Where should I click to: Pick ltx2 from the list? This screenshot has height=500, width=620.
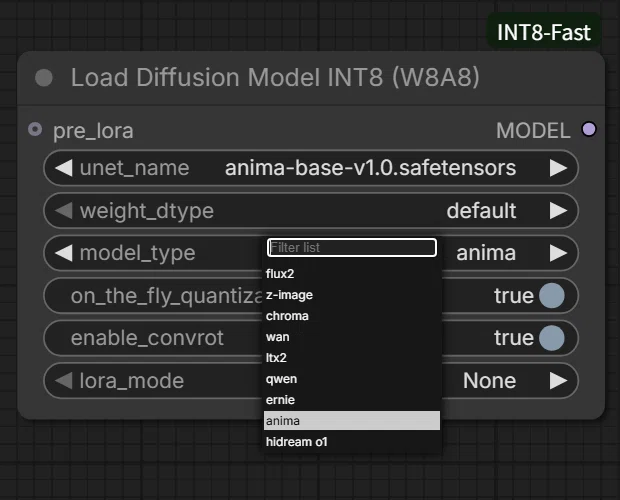[x=352, y=358]
